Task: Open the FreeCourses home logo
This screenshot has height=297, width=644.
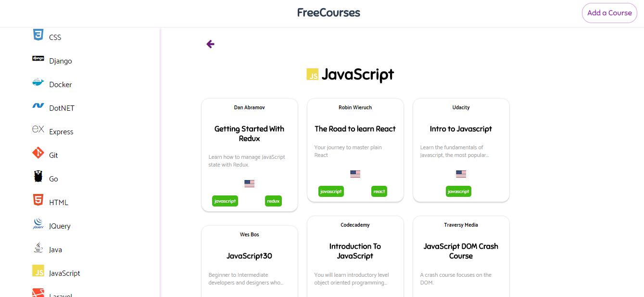Action: [x=328, y=13]
